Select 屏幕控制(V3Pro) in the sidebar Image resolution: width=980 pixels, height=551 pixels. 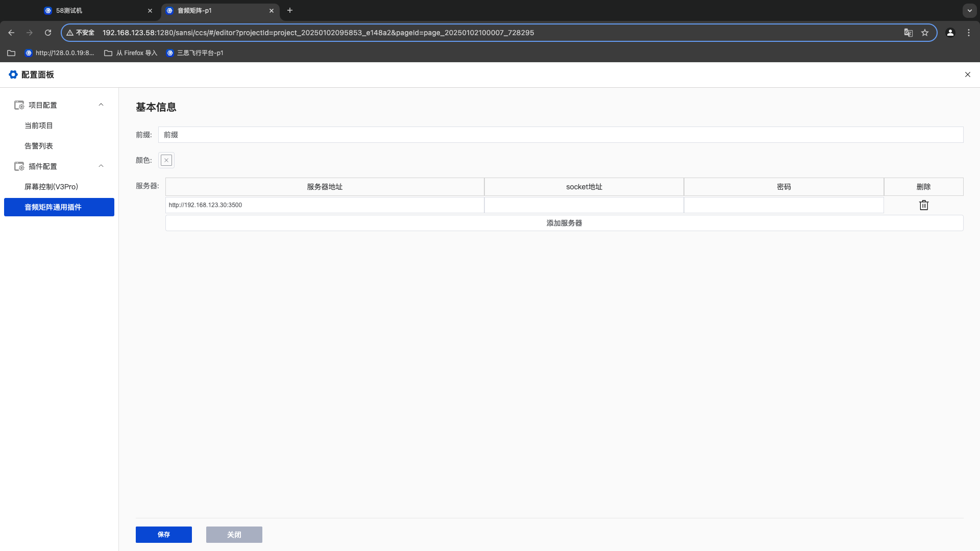[51, 187]
